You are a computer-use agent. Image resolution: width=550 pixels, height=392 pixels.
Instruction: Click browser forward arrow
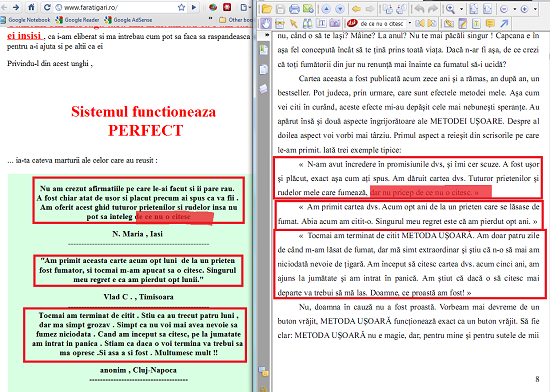point(16,7)
